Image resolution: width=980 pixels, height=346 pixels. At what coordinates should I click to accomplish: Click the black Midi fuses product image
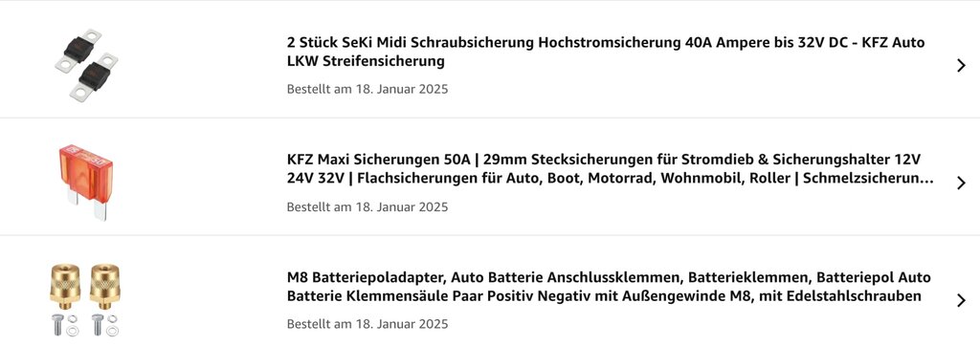point(86,65)
